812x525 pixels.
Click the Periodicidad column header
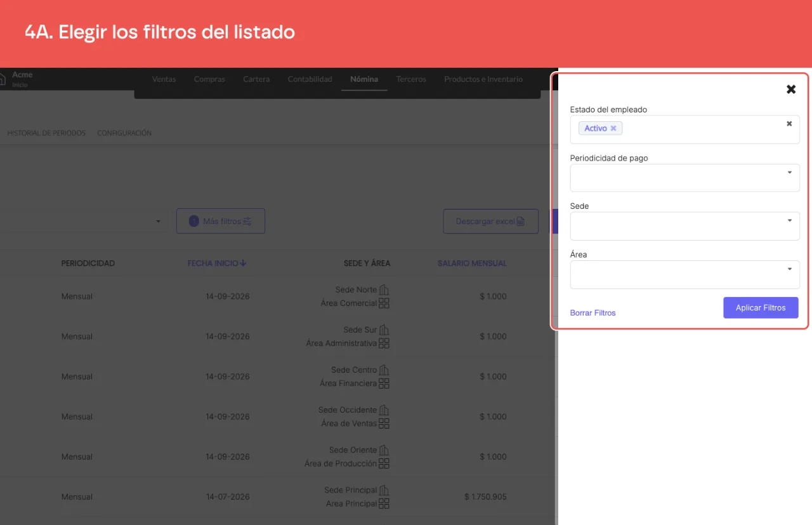click(88, 263)
